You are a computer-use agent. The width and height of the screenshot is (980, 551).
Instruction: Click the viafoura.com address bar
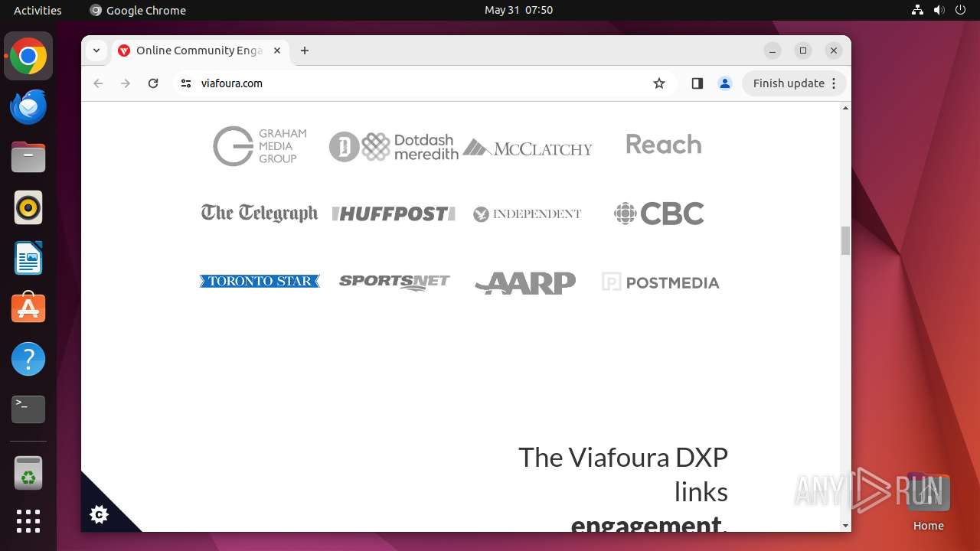pyautogui.click(x=425, y=83)
